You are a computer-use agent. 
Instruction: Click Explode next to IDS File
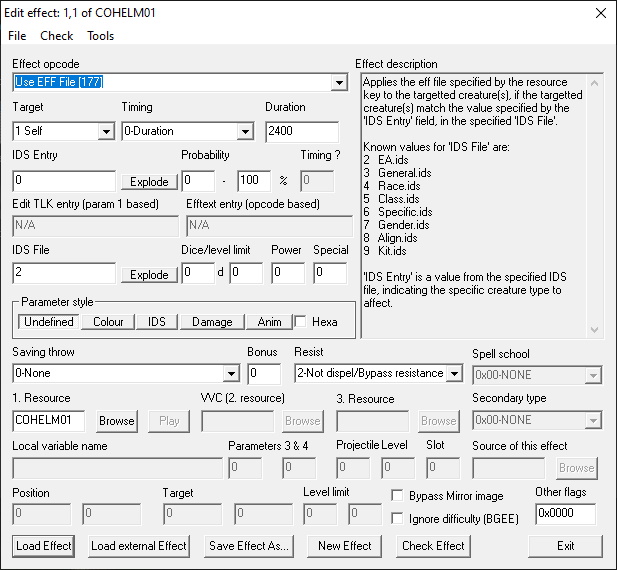click(x=149, y=275)
